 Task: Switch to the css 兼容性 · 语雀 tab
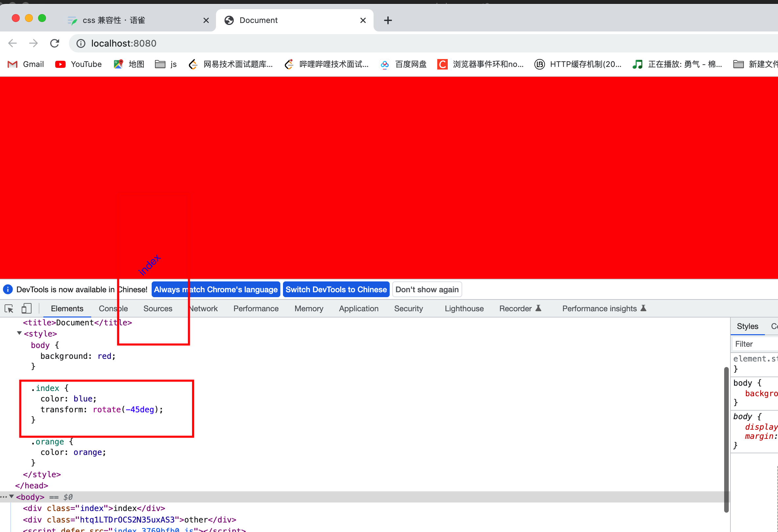coord(138,20)
